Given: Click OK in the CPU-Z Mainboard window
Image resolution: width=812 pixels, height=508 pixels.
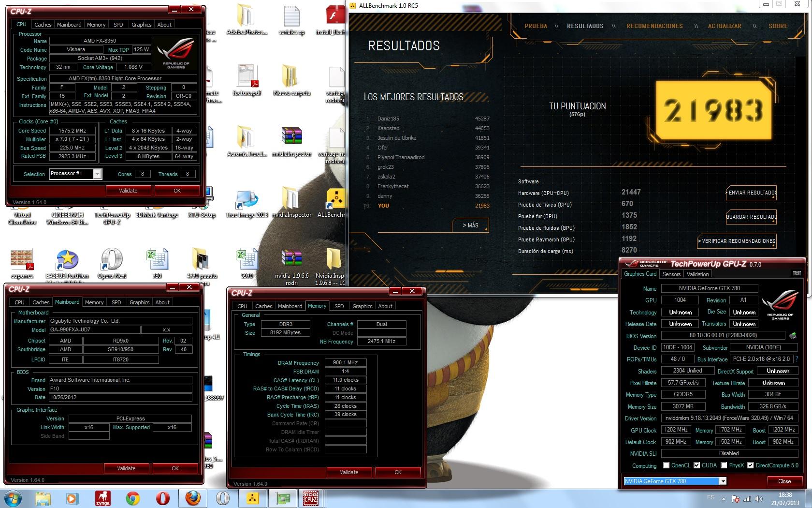Looking at the screenshot, I should [175, 468].
